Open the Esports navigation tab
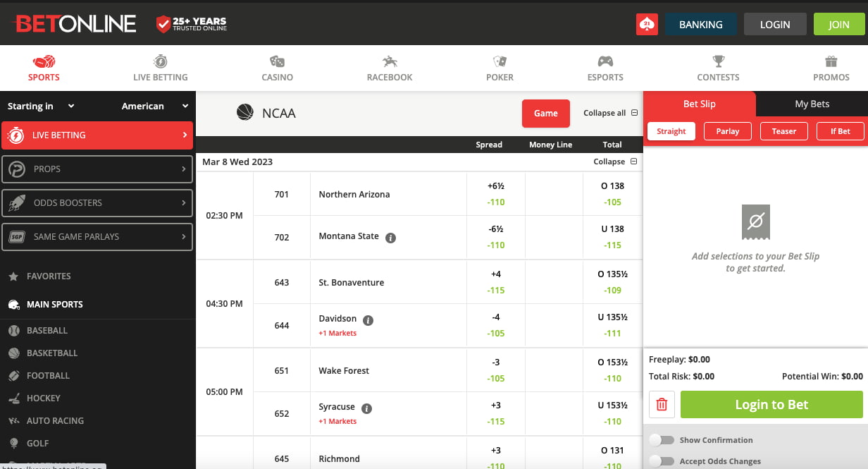Screen dimensions: 868x469 605,68
